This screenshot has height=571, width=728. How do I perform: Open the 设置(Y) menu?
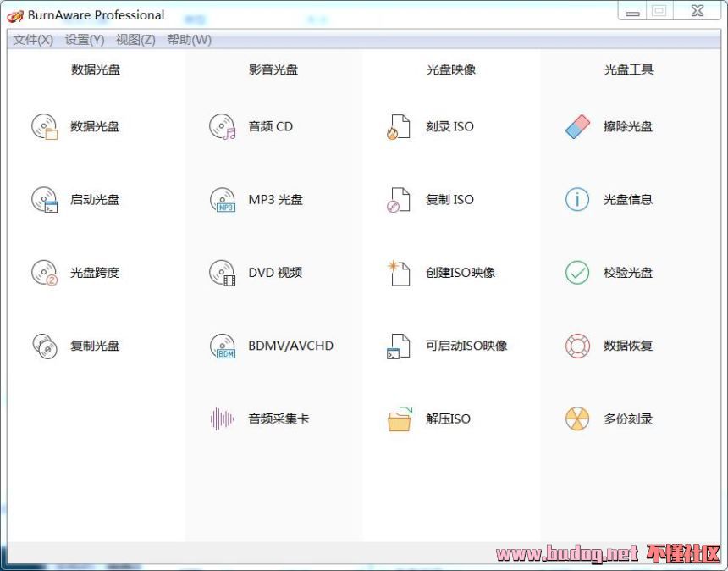coord(85,40)
